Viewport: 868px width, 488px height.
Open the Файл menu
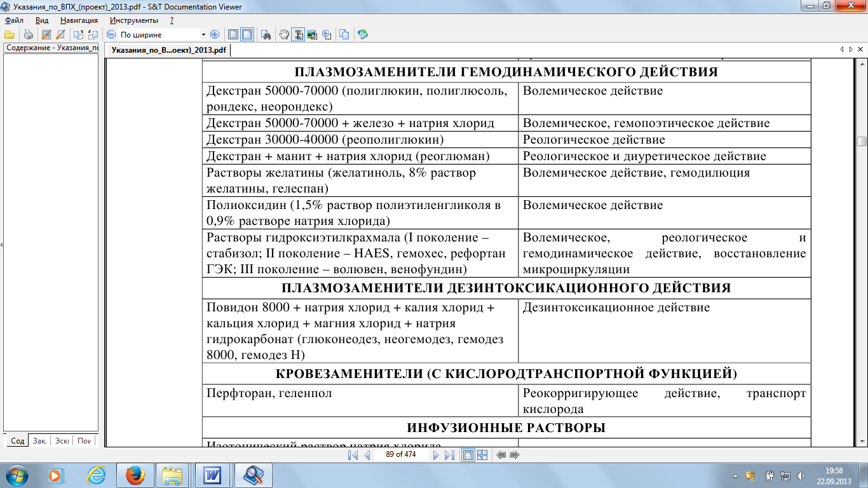[14, 20]
